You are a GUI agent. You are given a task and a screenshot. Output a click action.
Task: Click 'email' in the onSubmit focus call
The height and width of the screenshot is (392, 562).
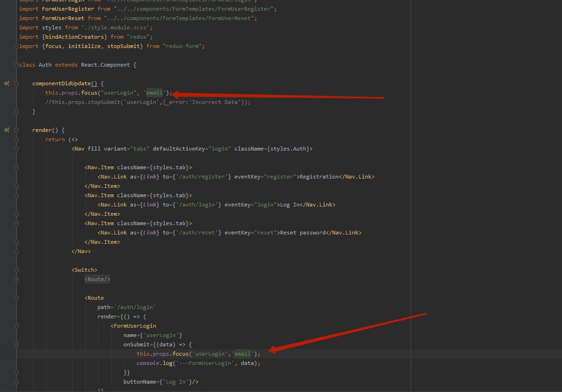tap(242, 354)
